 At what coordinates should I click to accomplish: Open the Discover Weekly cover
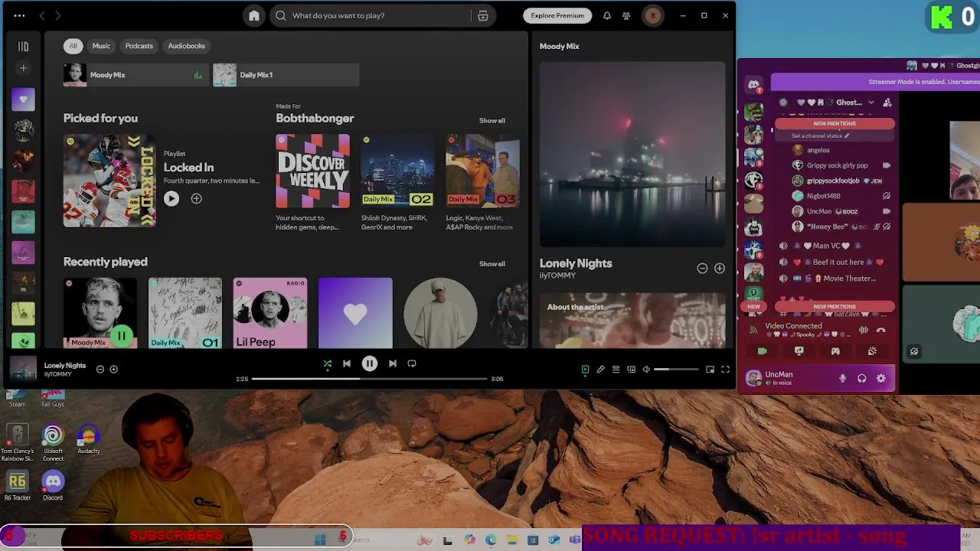312,171
